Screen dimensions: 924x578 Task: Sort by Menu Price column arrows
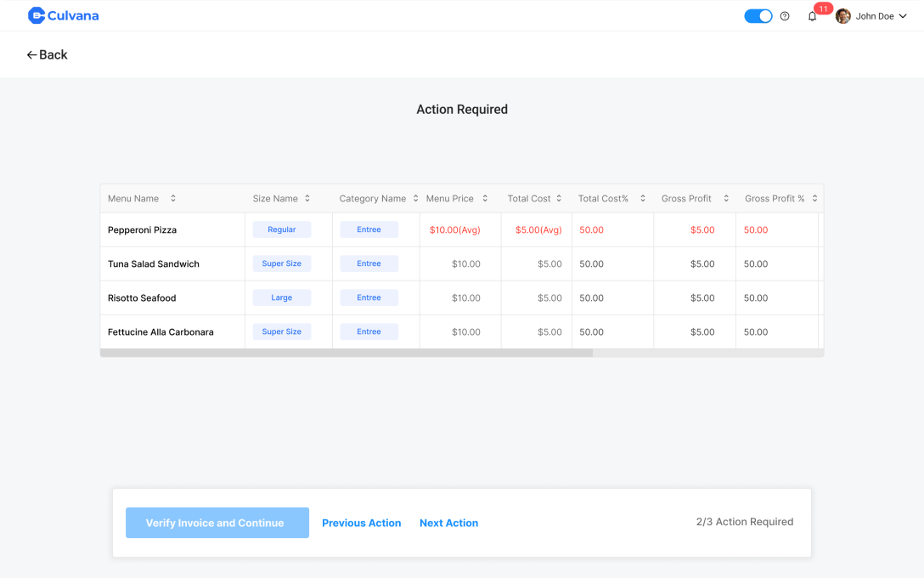485,199
